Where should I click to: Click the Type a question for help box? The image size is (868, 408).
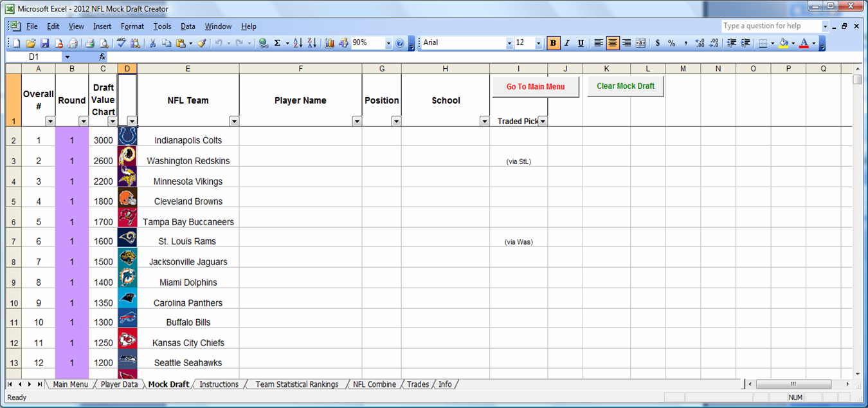tap(772, 26)
